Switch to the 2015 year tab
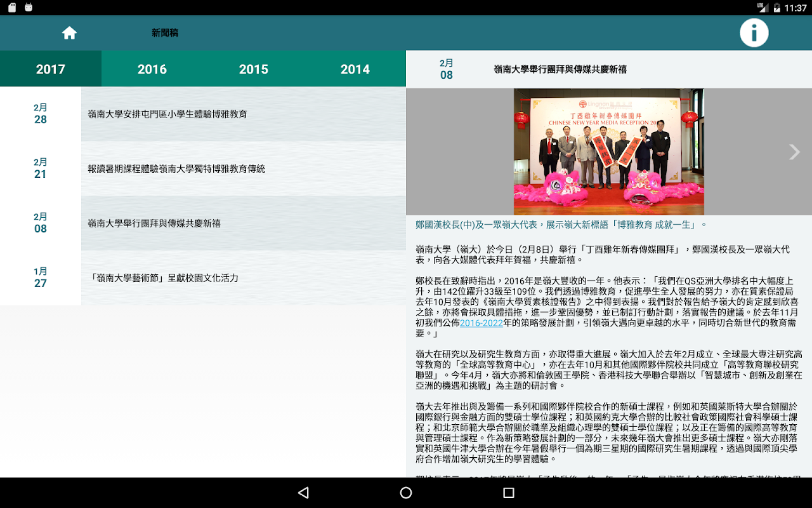 (254, 69)
